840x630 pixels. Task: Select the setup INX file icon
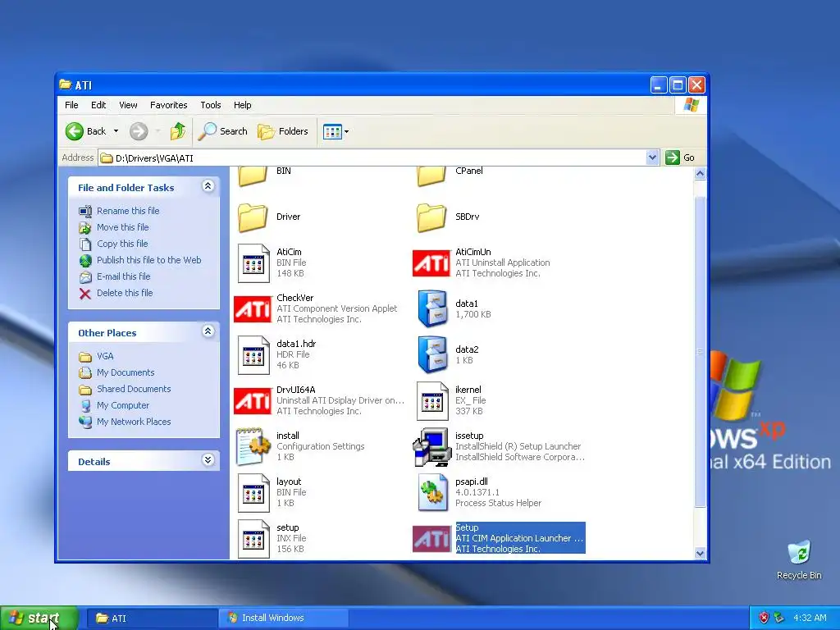click(x=253, y=539)
